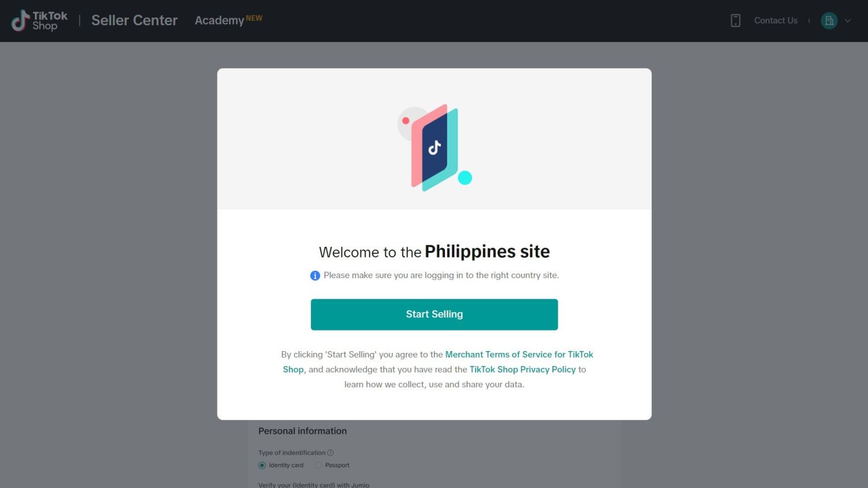
Task: Click the Personal information section heading
Action: (x=303, y=431)
